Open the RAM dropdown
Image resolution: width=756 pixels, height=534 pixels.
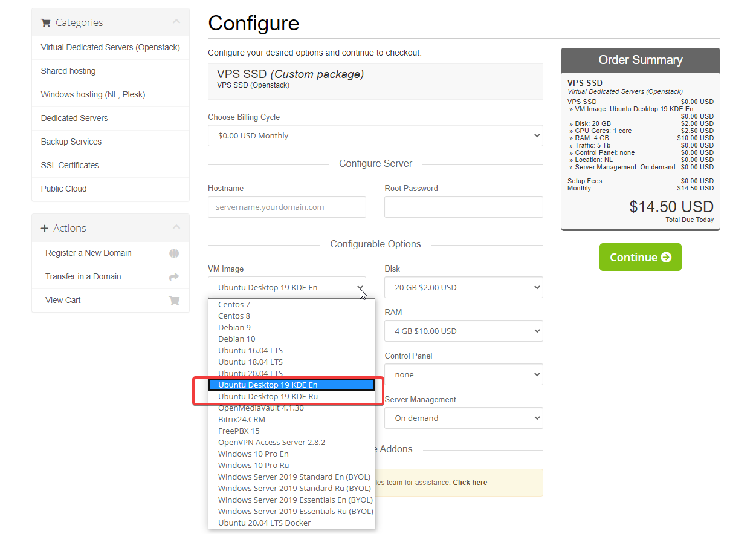click(464, 331)
